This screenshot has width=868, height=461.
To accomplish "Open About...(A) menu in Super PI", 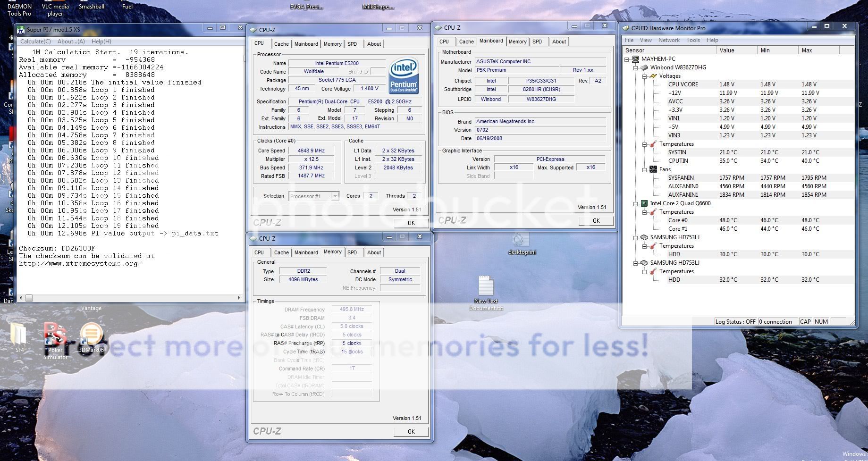I will [71, 42].
